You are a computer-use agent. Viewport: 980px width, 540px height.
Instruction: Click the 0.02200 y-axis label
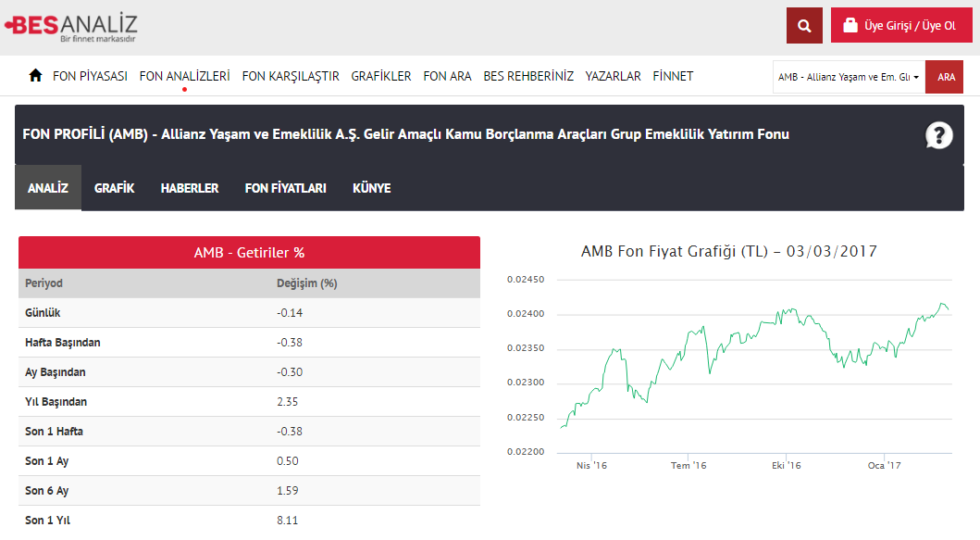click(x=526, y=452)
